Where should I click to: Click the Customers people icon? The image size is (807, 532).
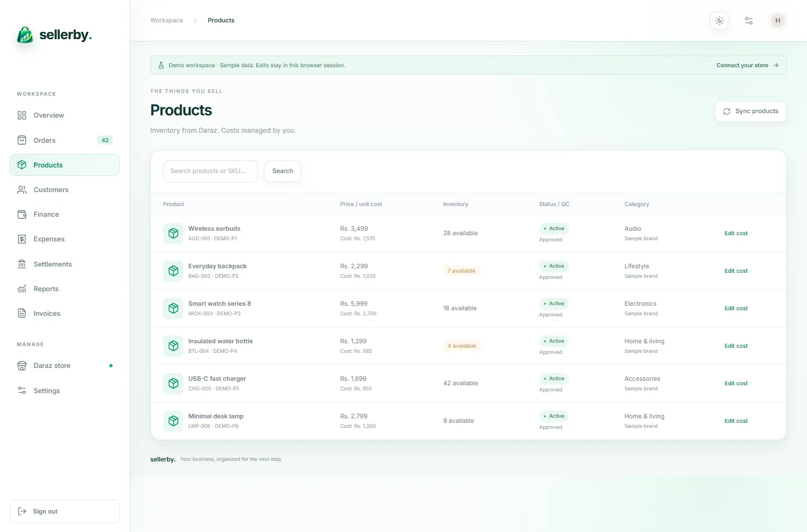pos(22,190)
